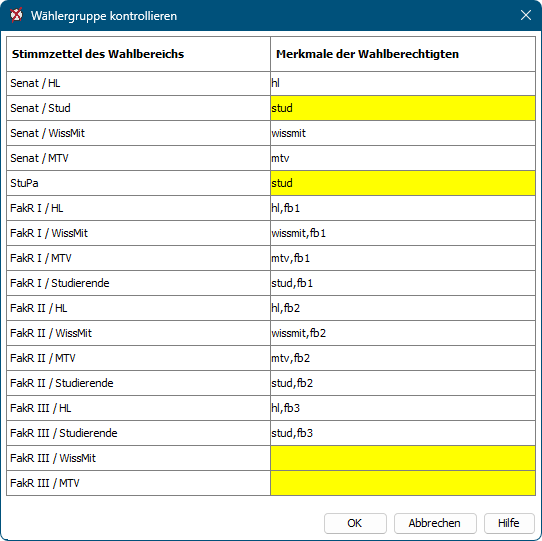Viewport: 542px width, 541px height.
Task: Click the app icon in title bar
Action: [x=16, y=16]
